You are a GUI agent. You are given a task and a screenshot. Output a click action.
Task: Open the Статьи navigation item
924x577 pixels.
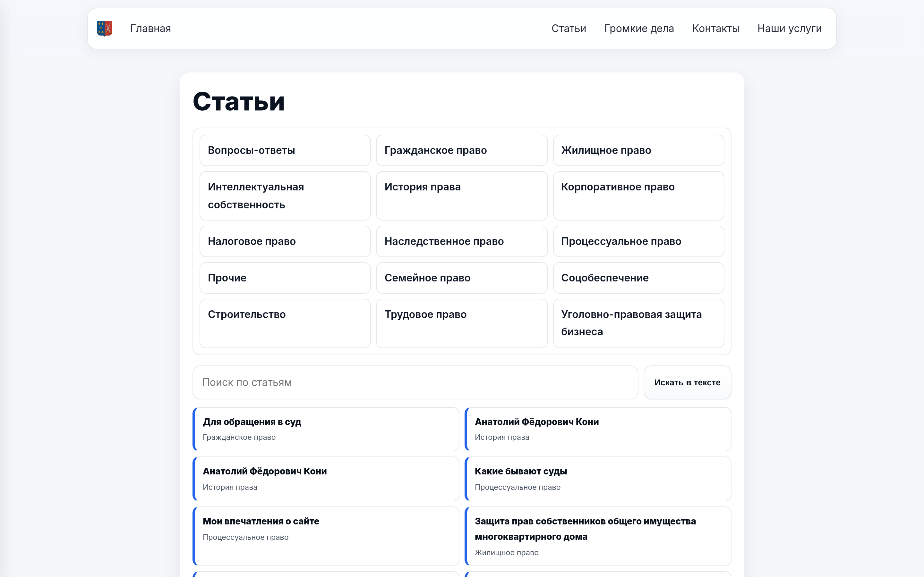pos(569,28)
